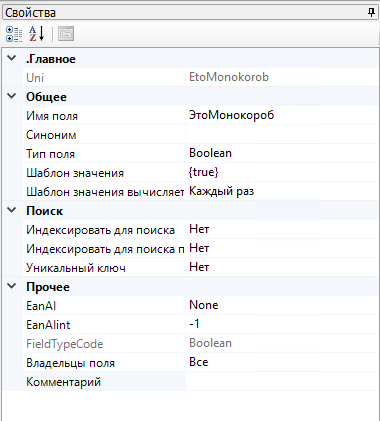The width and height of the screenshot is (380, 421).
Task: Click the empty Комментарий value field
Action: click(282, 381)
